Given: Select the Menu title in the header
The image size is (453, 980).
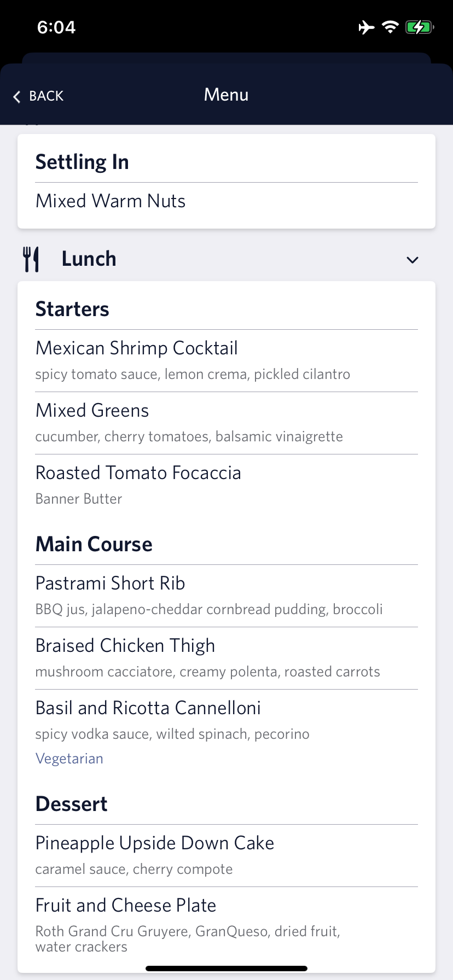Looking at the screenshot, I should [x=226, y=95].
